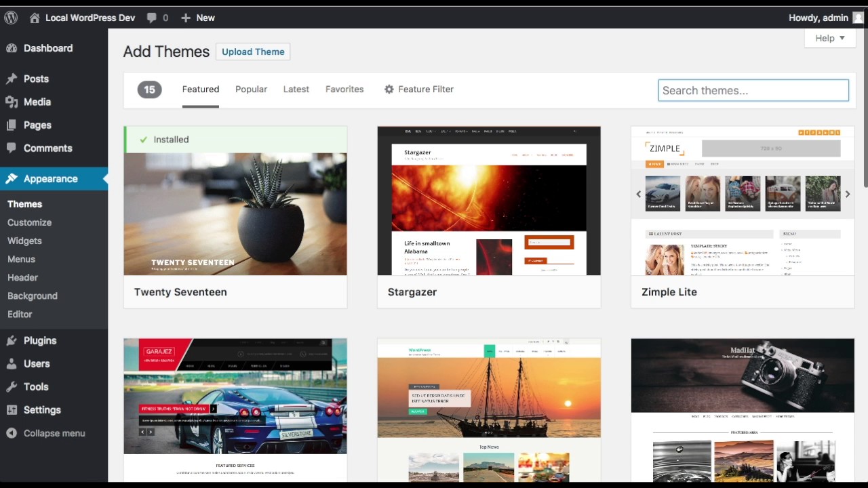
Task: Click the admin avatar picture
Action: [859, 18]
